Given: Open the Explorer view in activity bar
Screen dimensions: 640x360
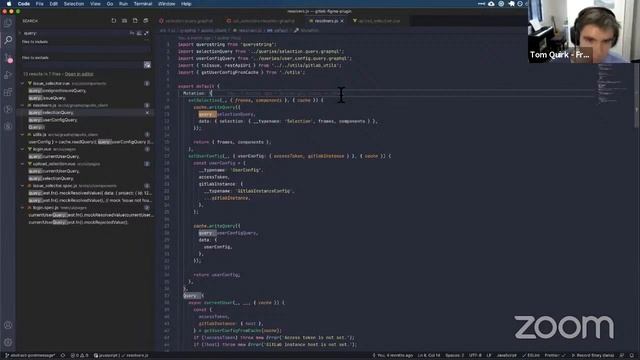Looking at the screenshot, I should click(8, 23).
